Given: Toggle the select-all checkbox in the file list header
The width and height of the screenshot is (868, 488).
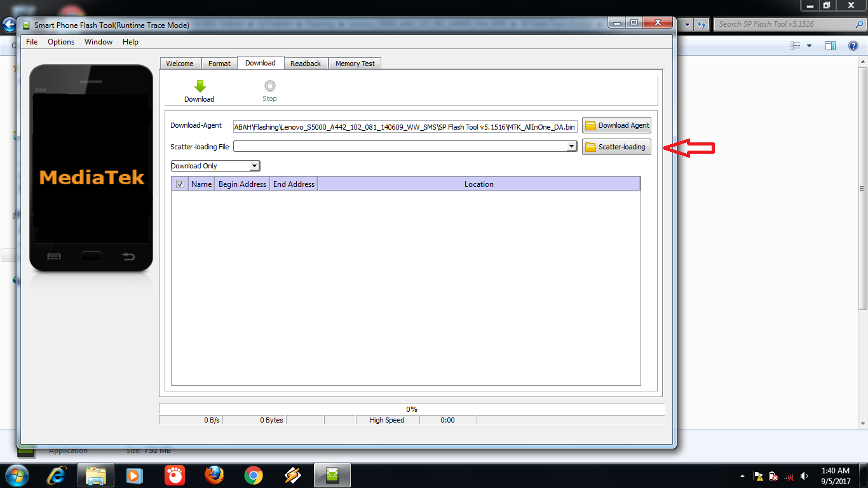Looking at the screenshot, I should pyautogui.click(x=180, y=184).
